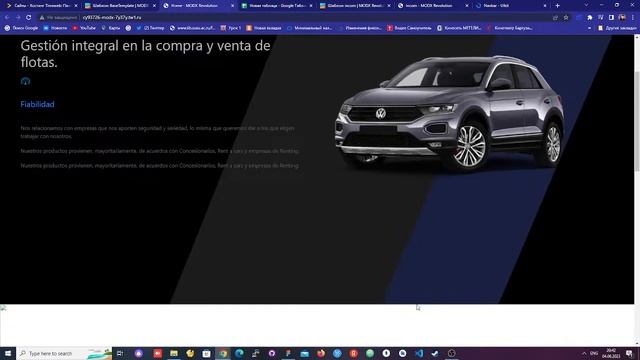The image size is (640, 360).
Task: Open the 'Урок 1' bookmark
Action: pos(231,28)
